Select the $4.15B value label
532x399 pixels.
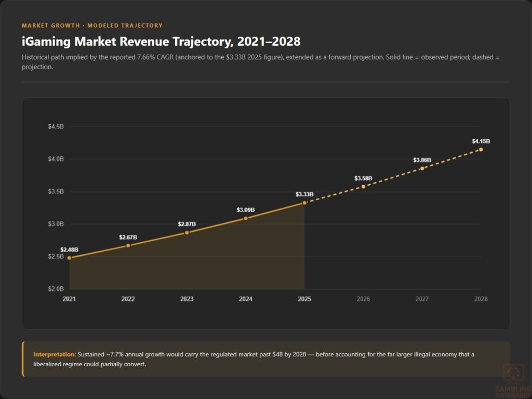pos(481,141)
